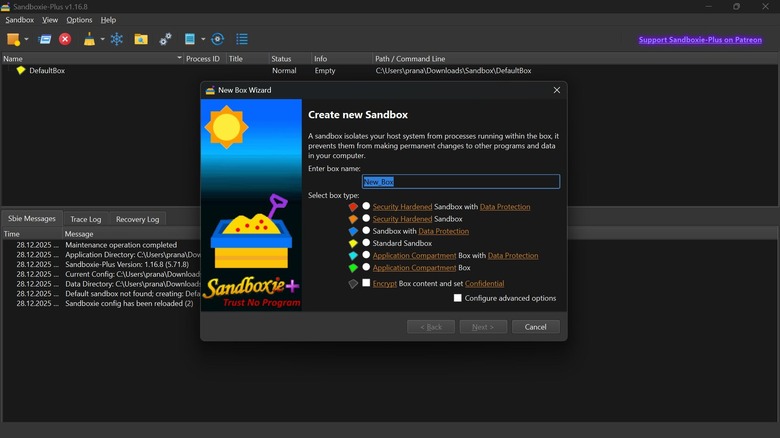This screenshot has width=780, height=438.
Task: Open the dropdown arrow beside New Box icon
Action: (x=26, y=39)
